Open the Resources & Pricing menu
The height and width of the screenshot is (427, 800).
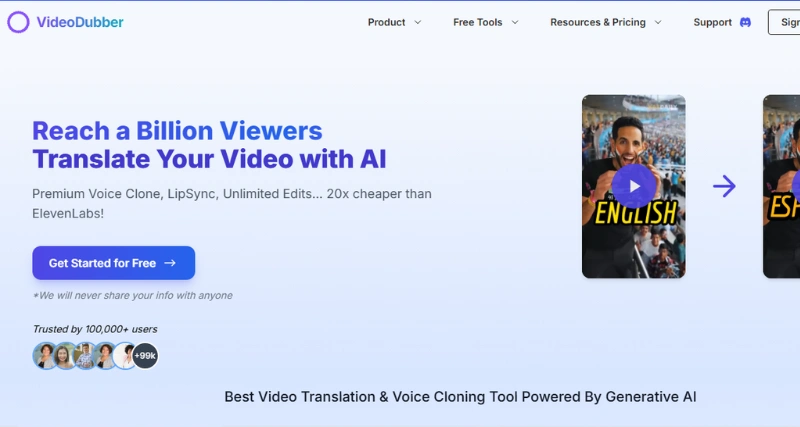[606, 22]
